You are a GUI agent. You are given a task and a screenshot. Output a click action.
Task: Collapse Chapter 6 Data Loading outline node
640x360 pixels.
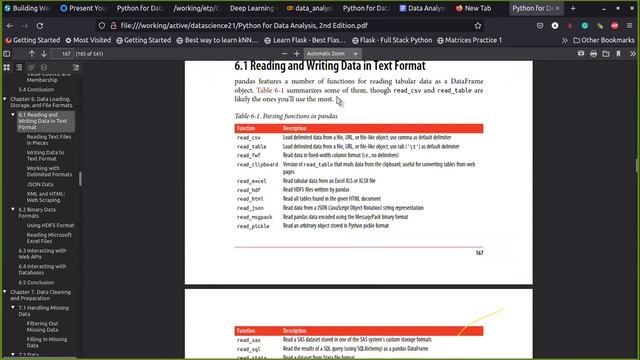click(x=4, y=99)
